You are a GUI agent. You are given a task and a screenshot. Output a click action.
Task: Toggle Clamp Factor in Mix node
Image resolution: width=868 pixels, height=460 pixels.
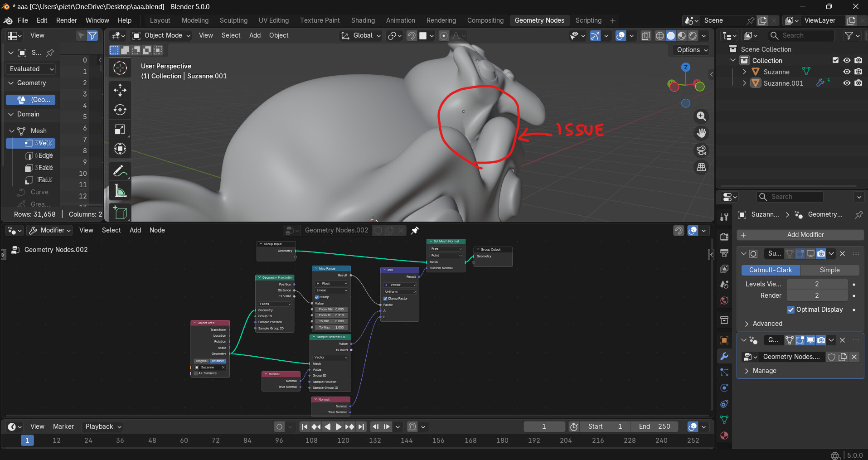tap(385, 299)
